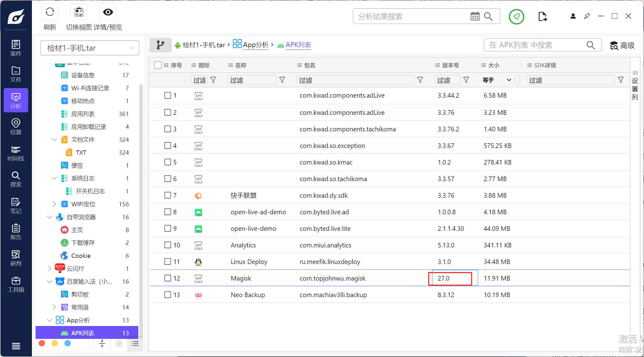Image resolution: width=644 pixels, height=357 pixels.
Task: Toggle the select-all header checkbox
Action: (158, 65)
